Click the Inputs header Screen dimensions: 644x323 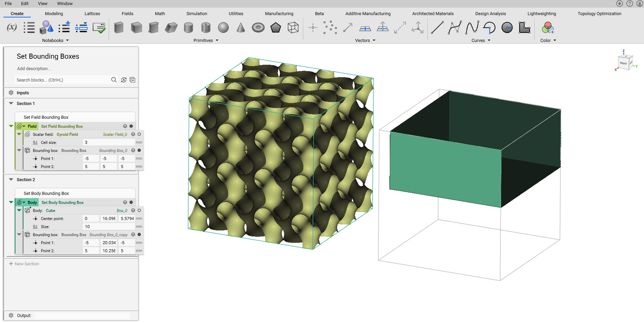tap(23, 93)
